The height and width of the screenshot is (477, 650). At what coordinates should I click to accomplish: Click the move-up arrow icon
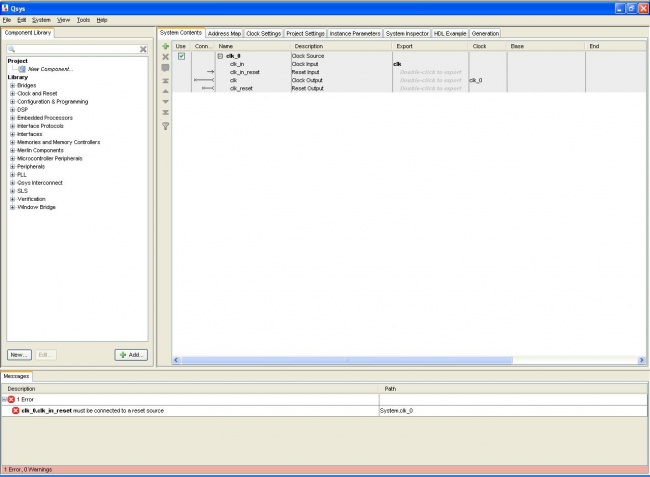(x=165, y=91)
